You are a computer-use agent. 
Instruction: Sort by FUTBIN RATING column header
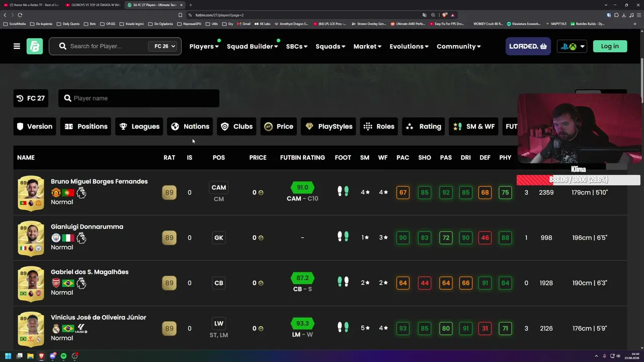click(302, 157)
